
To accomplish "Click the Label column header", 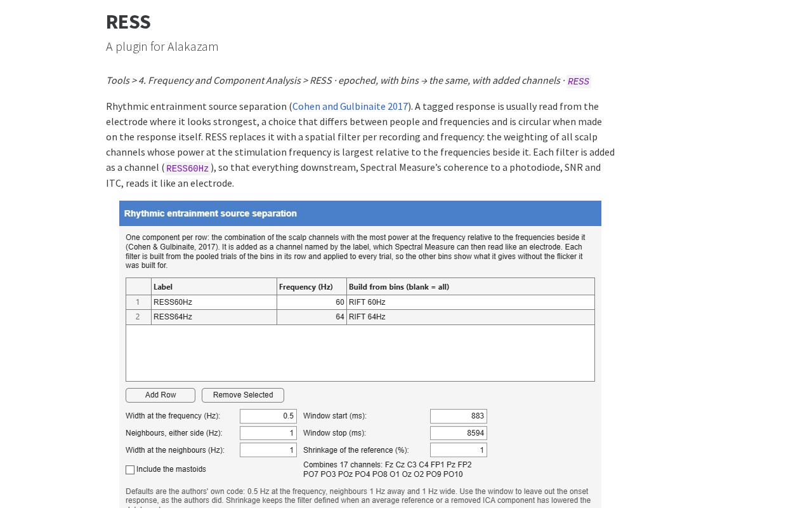I will click(x=214, y=287).
